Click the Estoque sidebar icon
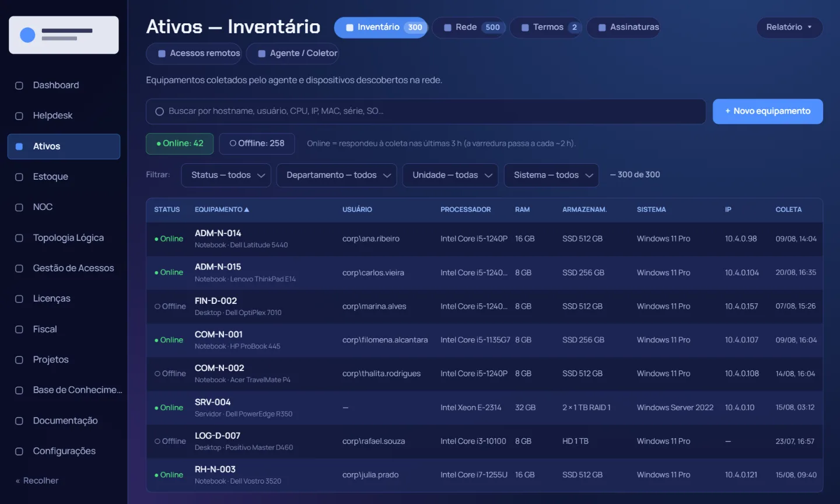 [x=19, y=177]
